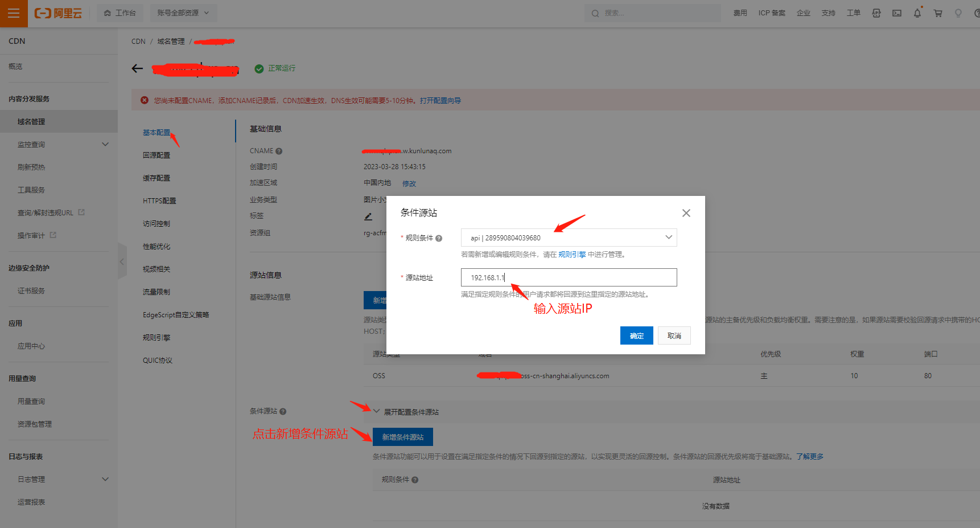This screenshot has width=980, height=528.
Task: Collapse the sidebar with the side handle
Action: tap(122, 261)
